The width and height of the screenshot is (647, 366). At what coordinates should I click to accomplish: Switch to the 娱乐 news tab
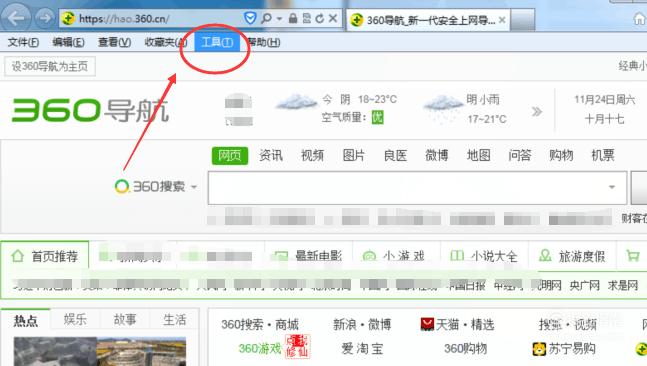tap(75, 320)
